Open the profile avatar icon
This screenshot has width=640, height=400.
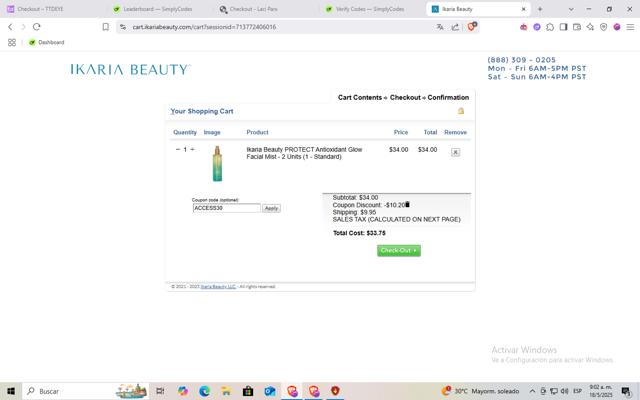[617, 27]
